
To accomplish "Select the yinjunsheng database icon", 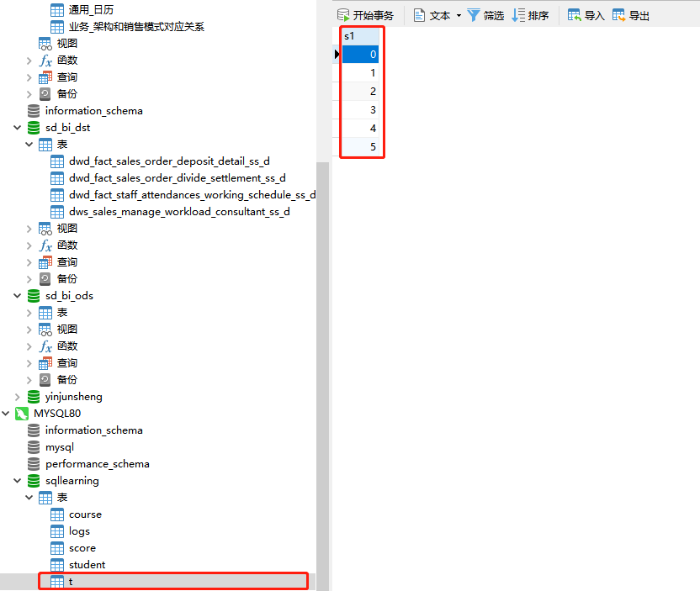I will pos(34,397).
